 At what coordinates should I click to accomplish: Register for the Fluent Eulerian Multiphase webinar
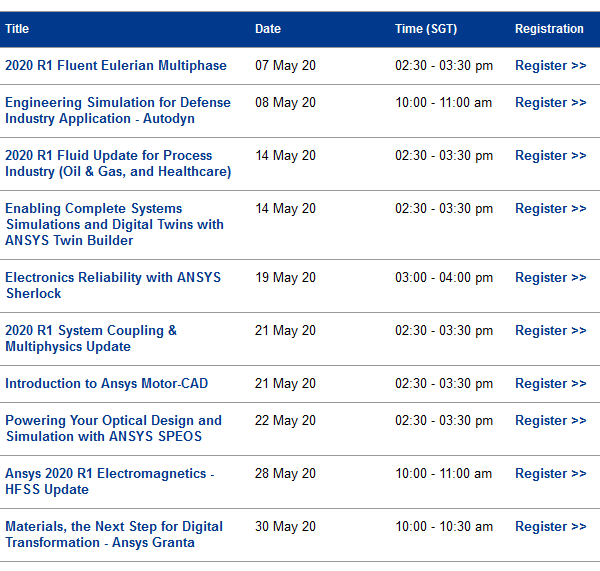(550, 66)
